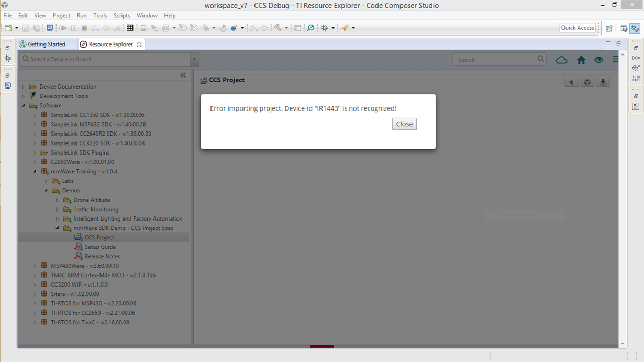This screenshot has width=644, height=362.
Task: Open the terminal monitor toolbar icon
Action: tap(50, 28)
